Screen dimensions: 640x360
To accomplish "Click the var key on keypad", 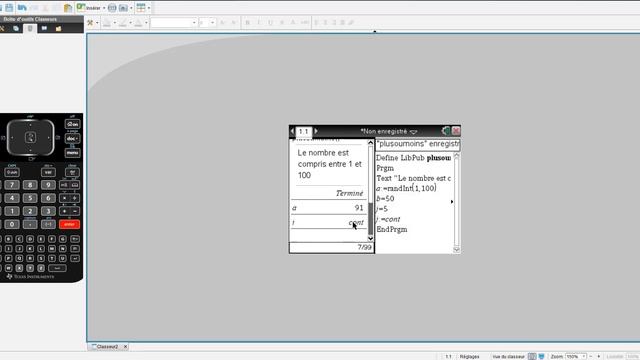I will tap(48, 172).
